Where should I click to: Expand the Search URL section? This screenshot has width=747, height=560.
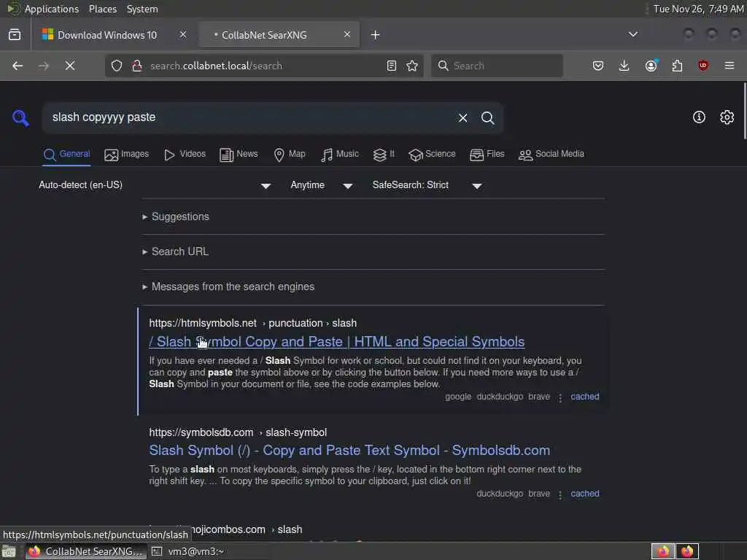click(x=175, y=252)
